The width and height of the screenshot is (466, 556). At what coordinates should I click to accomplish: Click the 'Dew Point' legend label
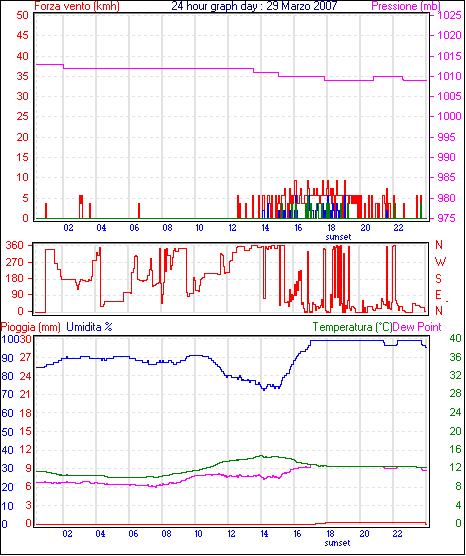click(x=417, y=327)
